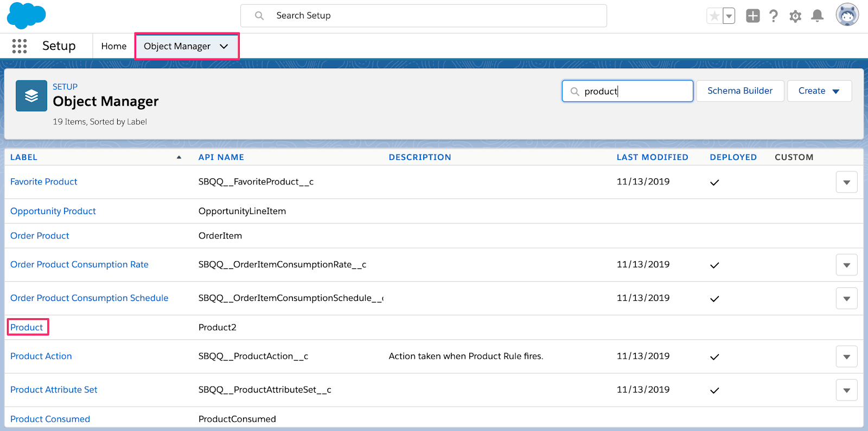Click the 11/13/2019 date in the Favorite Product row
Image resolution: width=868 pixels, height=431 pixels.
coord(643,182)
